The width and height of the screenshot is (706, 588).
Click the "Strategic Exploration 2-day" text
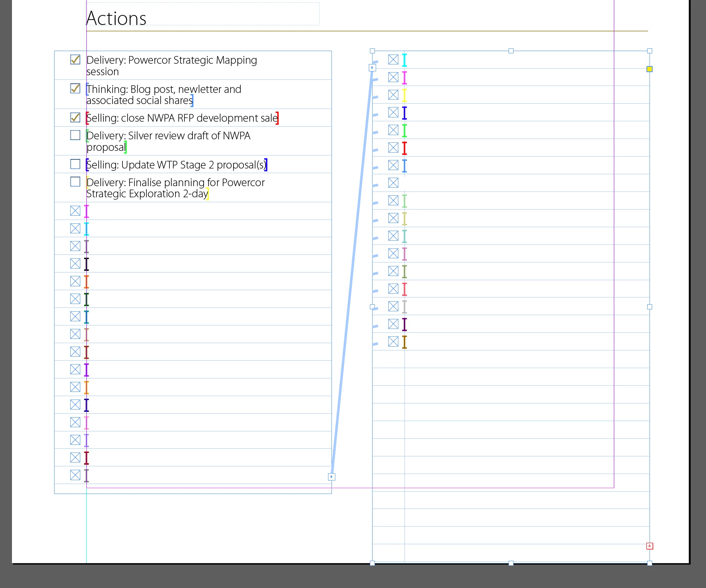pyautogui.click(x=147, y=194)
